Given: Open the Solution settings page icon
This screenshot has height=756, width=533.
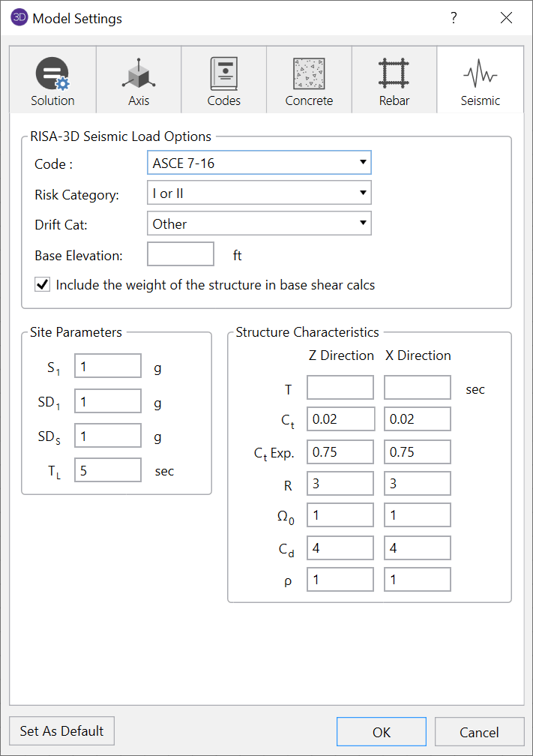Looking at the screenshot, I should pyautogui.click(x=52, y=72).
